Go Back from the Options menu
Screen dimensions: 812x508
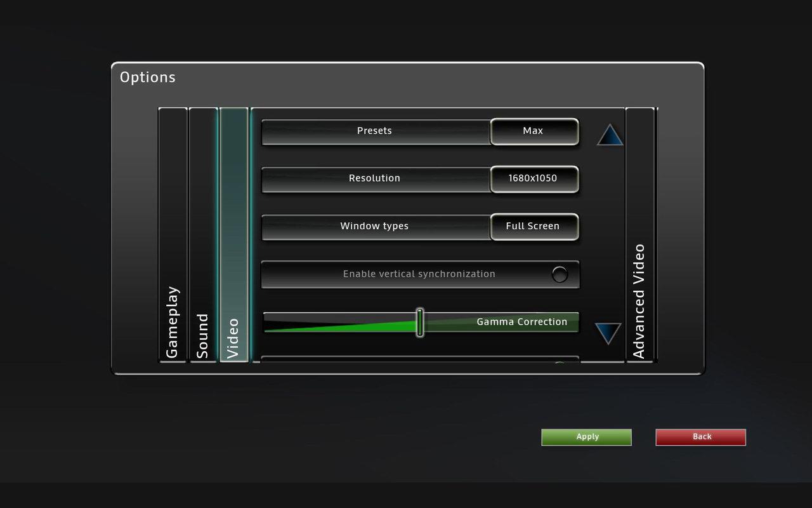[700, 437]
